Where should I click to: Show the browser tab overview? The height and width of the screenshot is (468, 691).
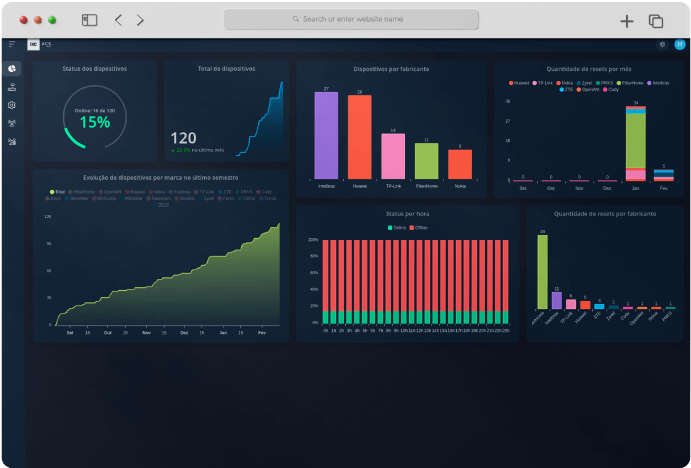pyautogui.click(x=656, y=20)
